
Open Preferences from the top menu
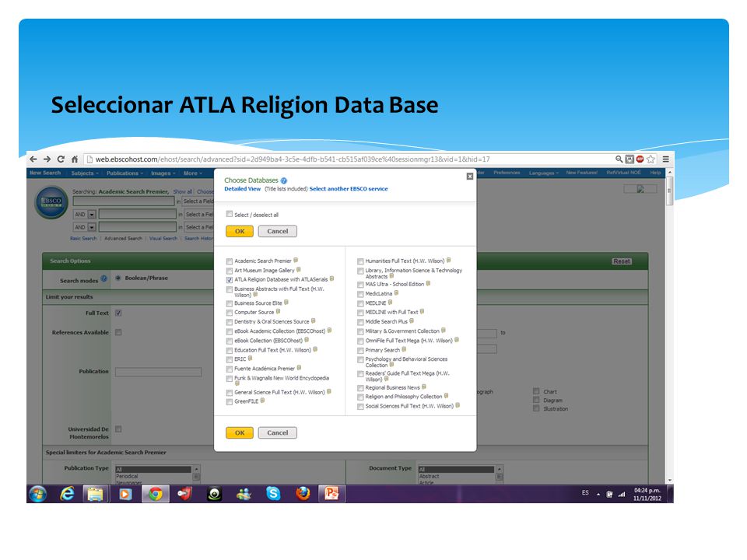(x=507, y=173)
